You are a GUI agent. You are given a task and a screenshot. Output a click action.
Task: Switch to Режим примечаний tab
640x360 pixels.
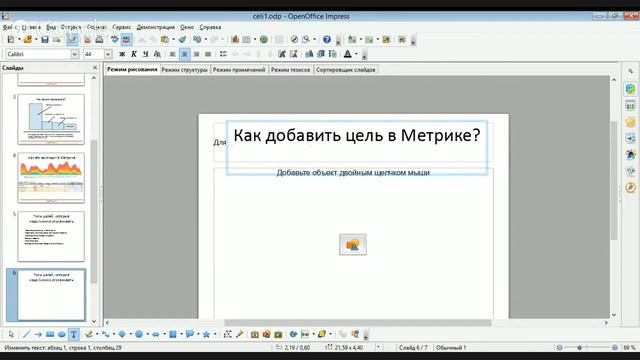coord(239,70)
